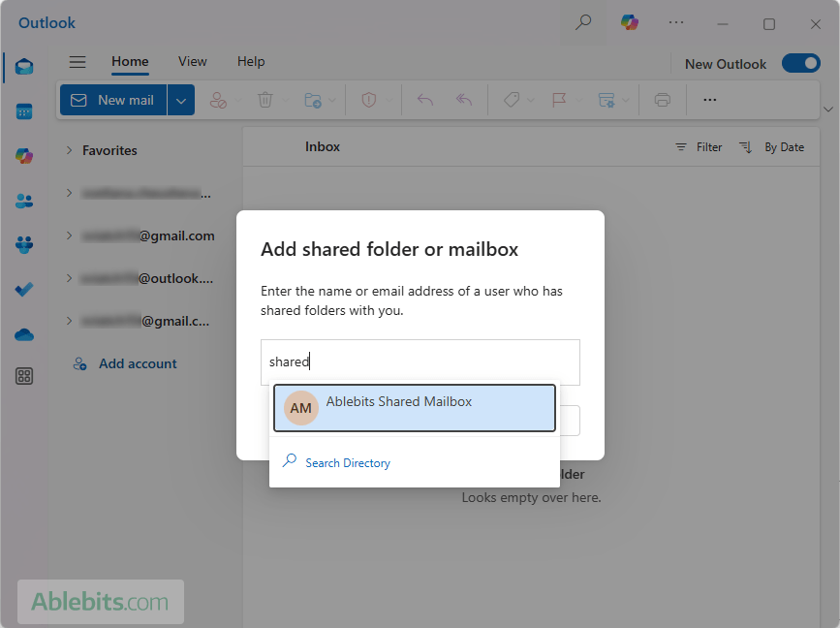Open the Filter button
The height and width of the screenshot is (628, 840).
tap(699, 146)
